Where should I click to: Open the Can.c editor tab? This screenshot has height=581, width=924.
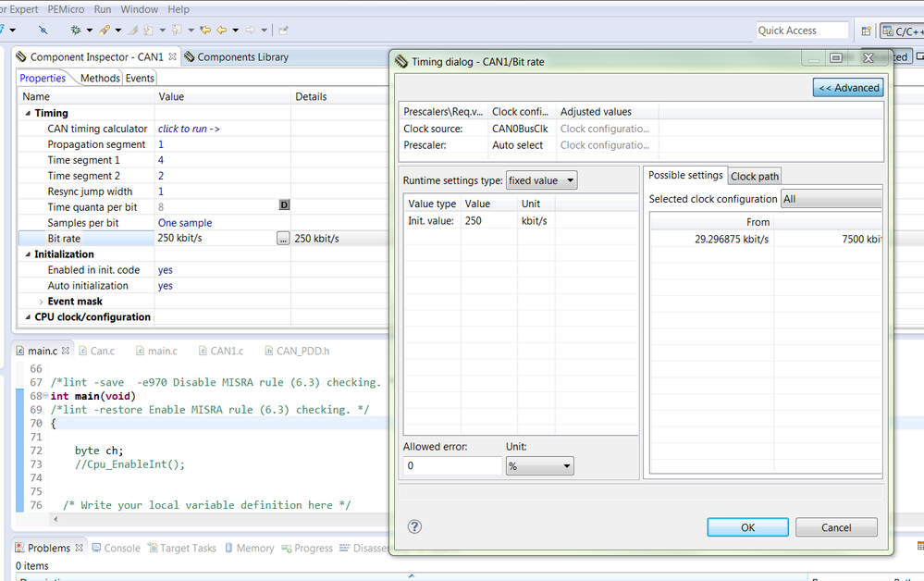(96, 352)
